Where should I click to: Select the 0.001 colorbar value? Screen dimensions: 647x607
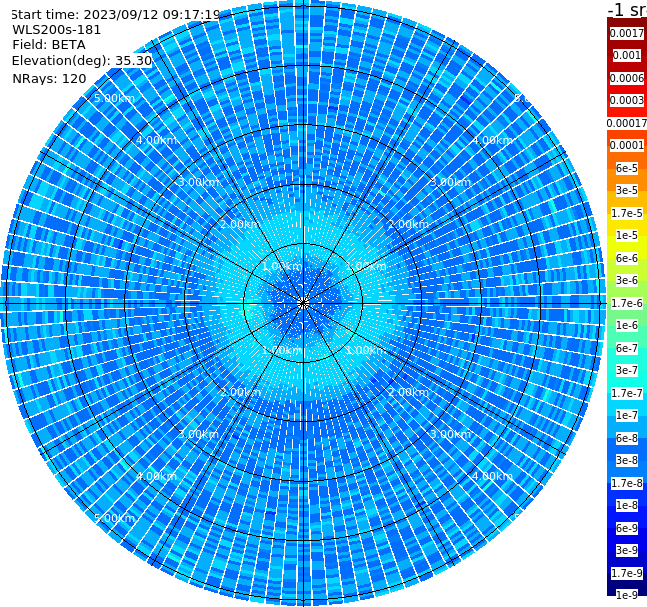[627, 55]
